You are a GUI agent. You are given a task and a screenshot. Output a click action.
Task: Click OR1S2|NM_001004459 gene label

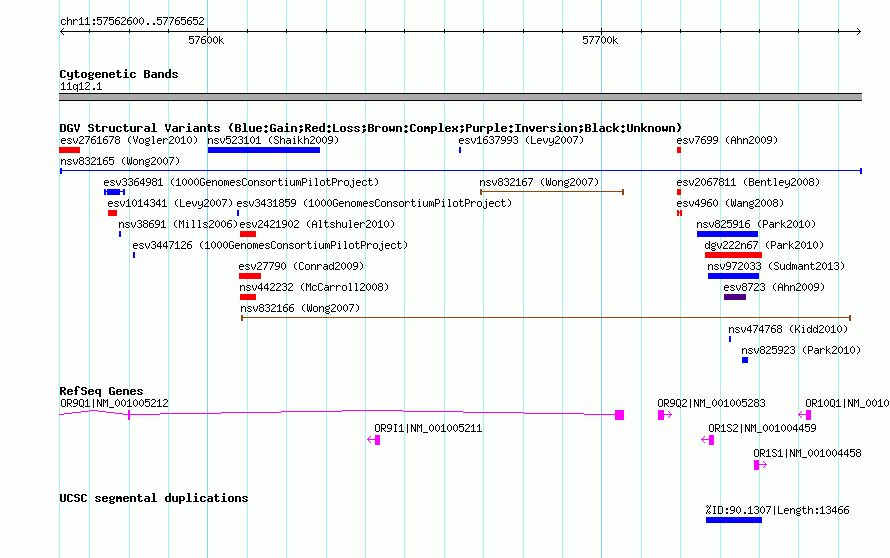[x=762, y=429]
